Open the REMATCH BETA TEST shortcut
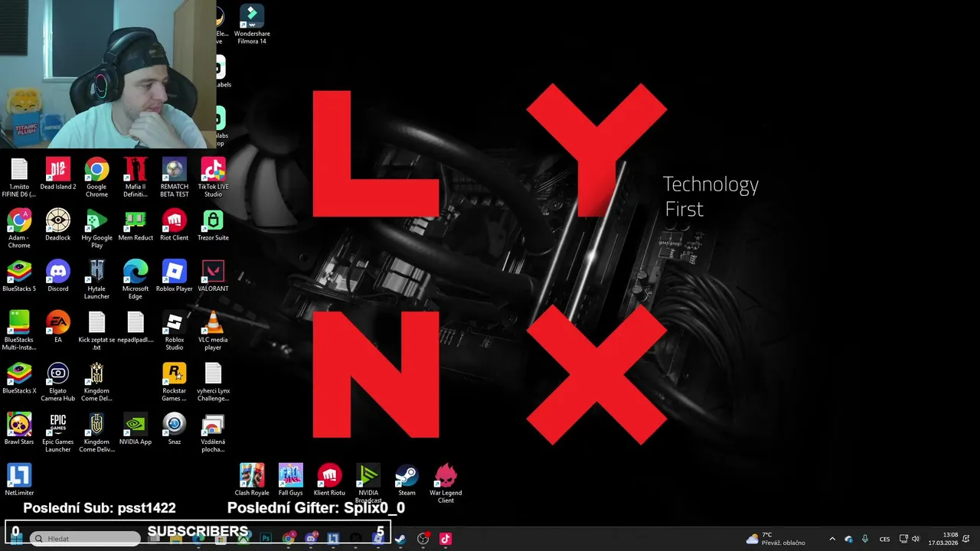The height and width of the screenshot is (551, 980). 175,177
